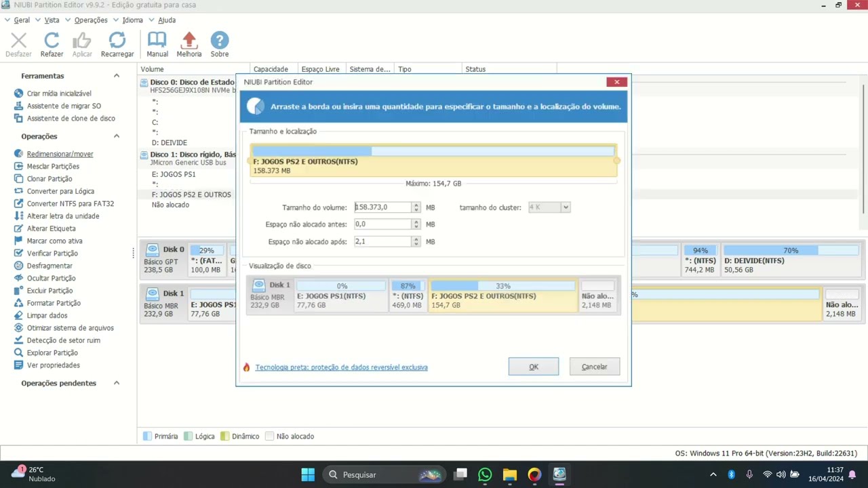Image resolution: width=868 pixels, height=488 pixels.
Task: Click the Alterar Etiqueta icon
Action: pyautogui.click(x=19, y=228)
